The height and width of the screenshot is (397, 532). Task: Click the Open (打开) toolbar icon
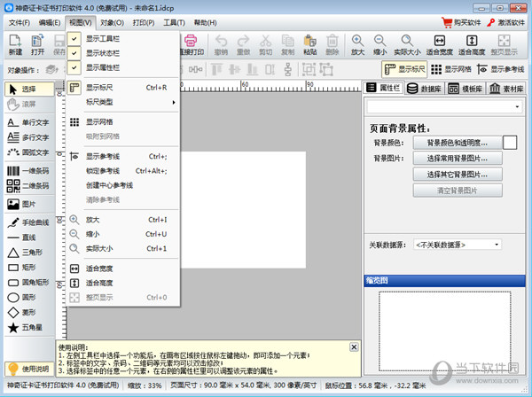click(x=37, y=45)
